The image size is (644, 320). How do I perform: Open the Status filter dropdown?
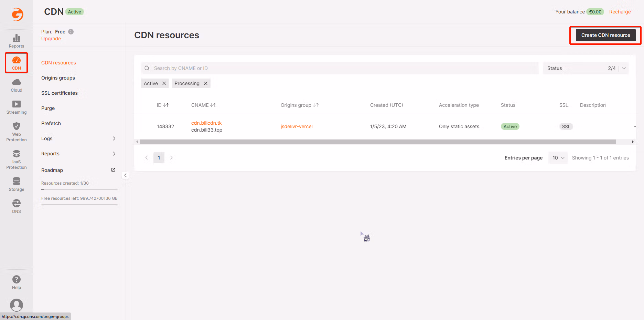click(586, 68)
